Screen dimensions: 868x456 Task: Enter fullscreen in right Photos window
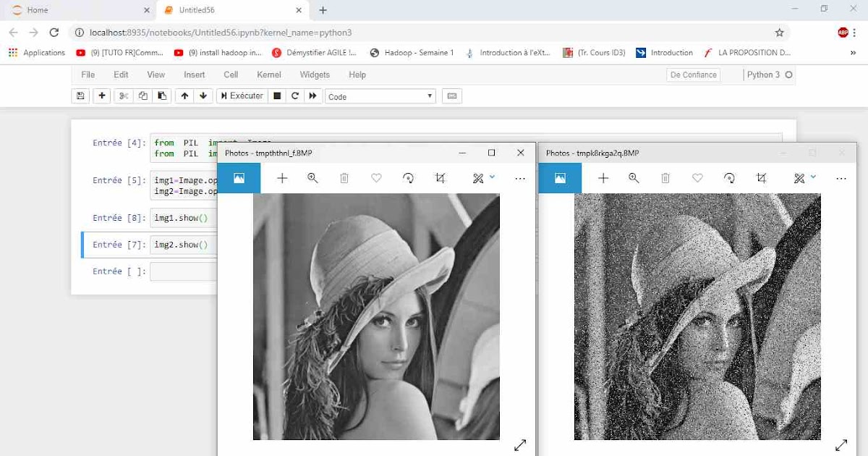841,445
